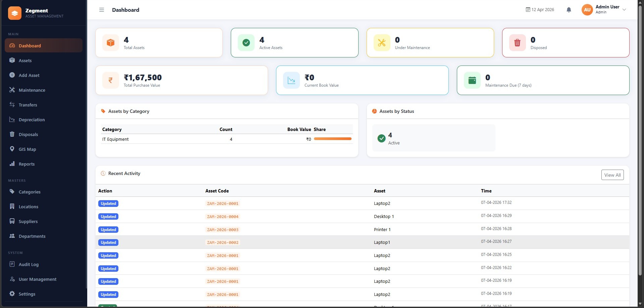Screen dimensions: 644x308
Task: Click the Total Assets box icon
Action: 111,43
